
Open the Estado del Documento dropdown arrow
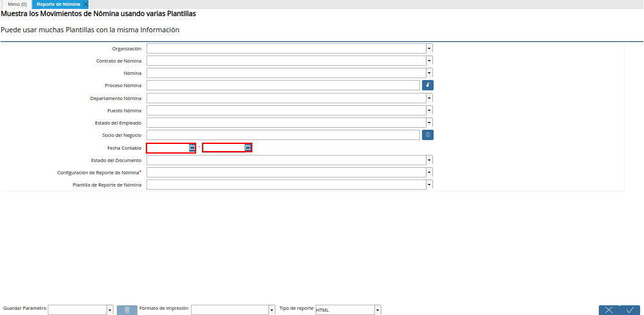tap(429, 159)
